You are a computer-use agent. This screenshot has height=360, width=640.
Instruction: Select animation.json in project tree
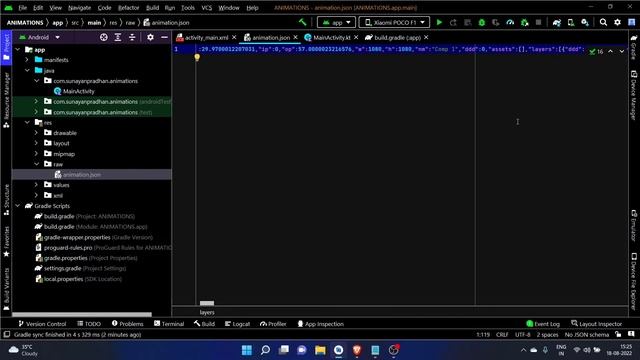click(x=78, y=175)
